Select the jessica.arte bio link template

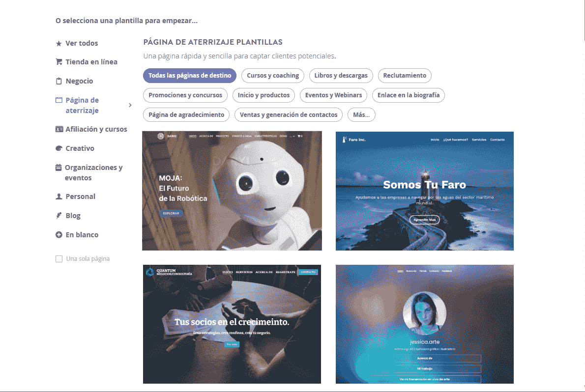(x=425, y=324)
